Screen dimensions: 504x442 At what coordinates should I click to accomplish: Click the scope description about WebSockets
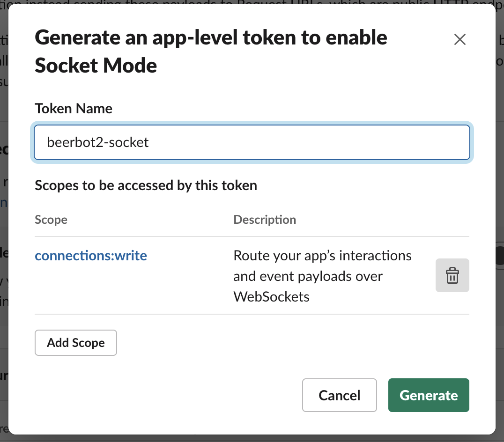[x=322, y=276]
